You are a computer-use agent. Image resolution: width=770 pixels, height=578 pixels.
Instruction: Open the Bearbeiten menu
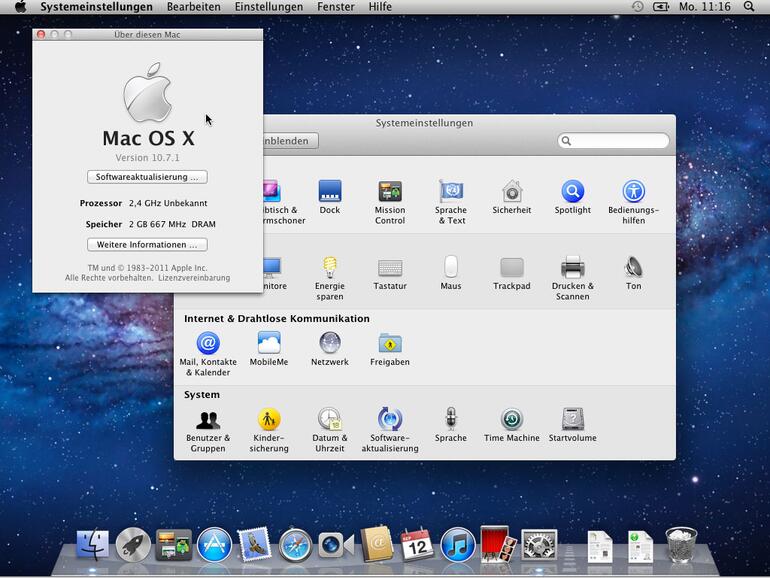[194, 7]
